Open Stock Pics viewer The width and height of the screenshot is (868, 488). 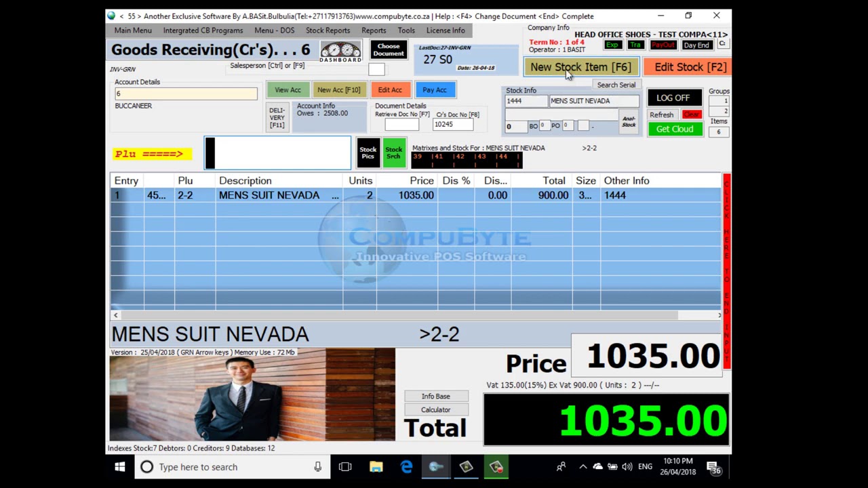(368, 153)
